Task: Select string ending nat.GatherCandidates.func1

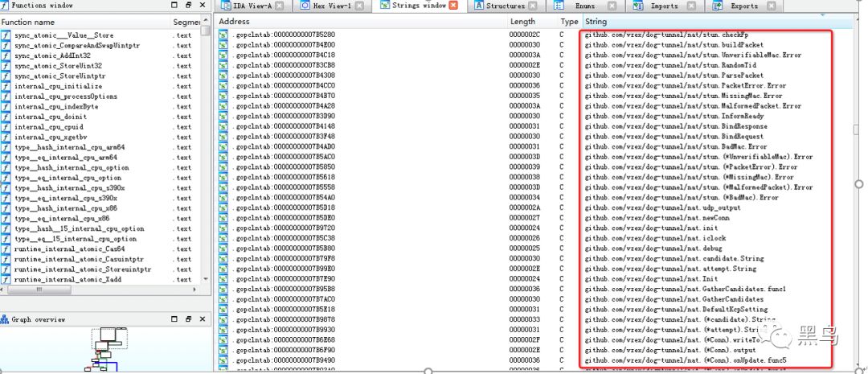Action: pos(686,290)
